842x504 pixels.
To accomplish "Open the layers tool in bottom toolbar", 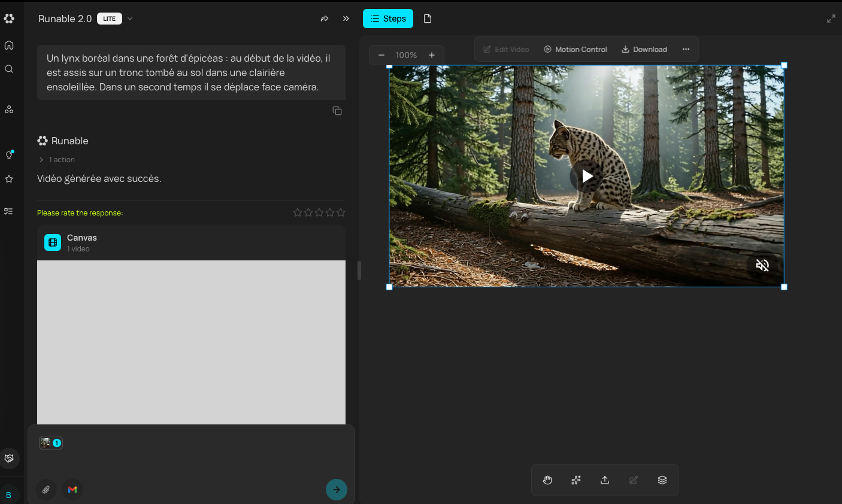I will tap(662, 480).
